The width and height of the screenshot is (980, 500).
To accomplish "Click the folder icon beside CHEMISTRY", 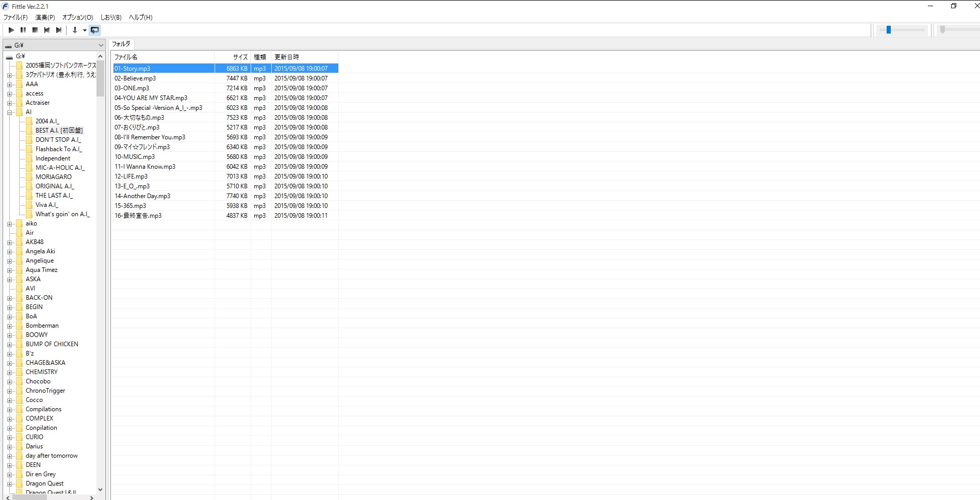I will point(19,372).
